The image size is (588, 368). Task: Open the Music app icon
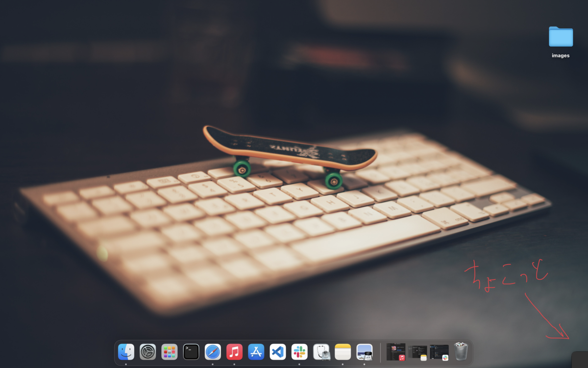[234, 352]
